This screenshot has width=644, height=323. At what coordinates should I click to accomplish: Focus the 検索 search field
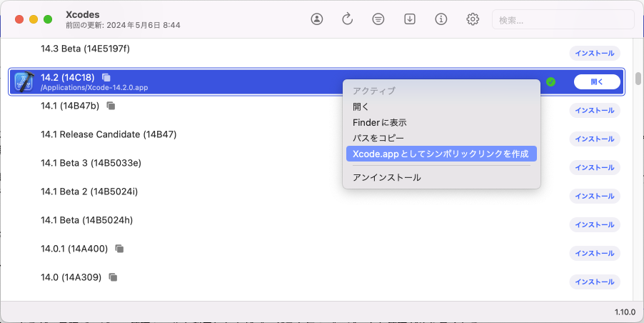click(563, 20)
